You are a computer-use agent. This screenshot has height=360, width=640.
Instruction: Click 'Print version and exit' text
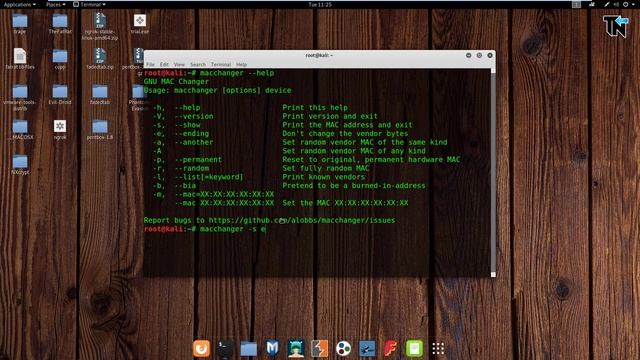pos(330,116)
